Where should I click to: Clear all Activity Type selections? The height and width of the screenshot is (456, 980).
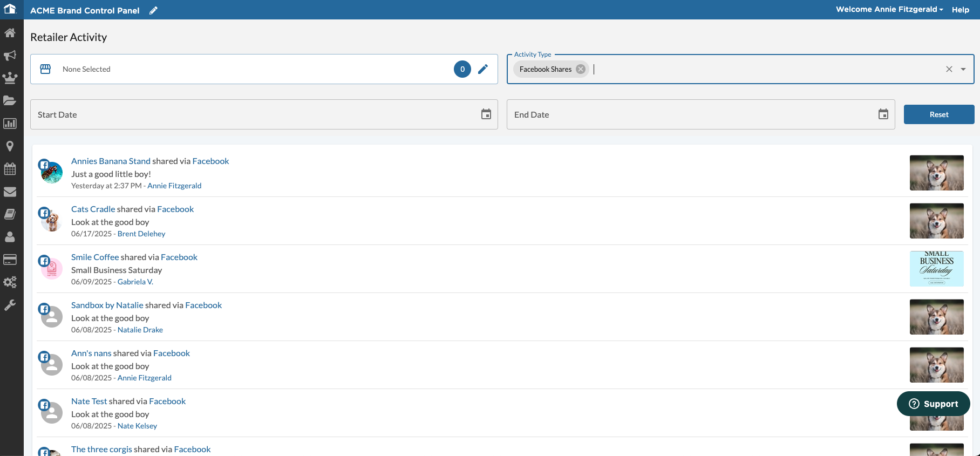point(949,69)
